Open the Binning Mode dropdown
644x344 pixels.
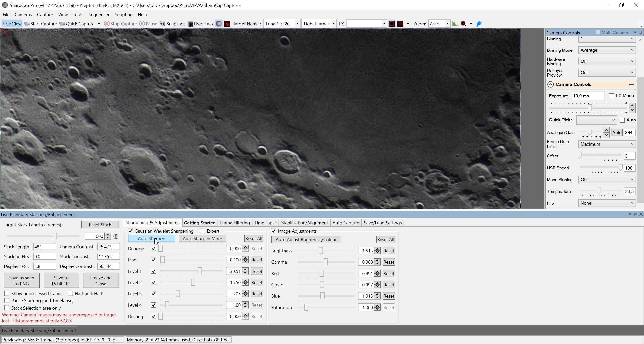[607, 50]
